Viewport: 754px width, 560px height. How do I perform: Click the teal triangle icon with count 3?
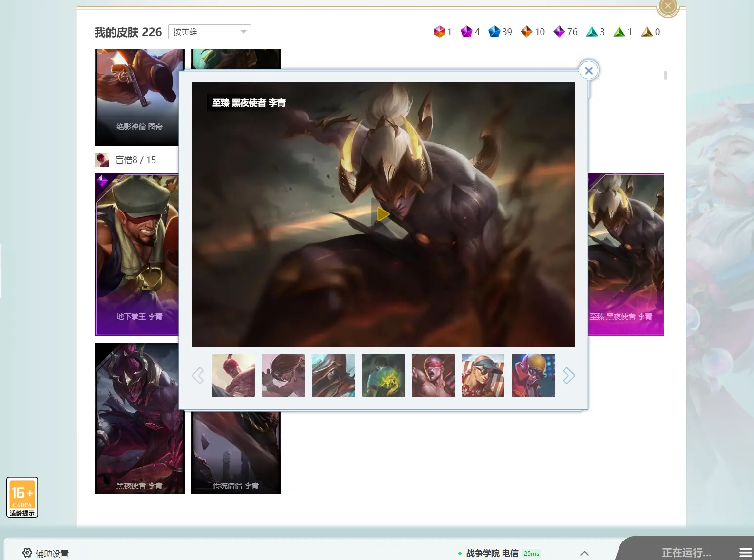pos(592,32)
